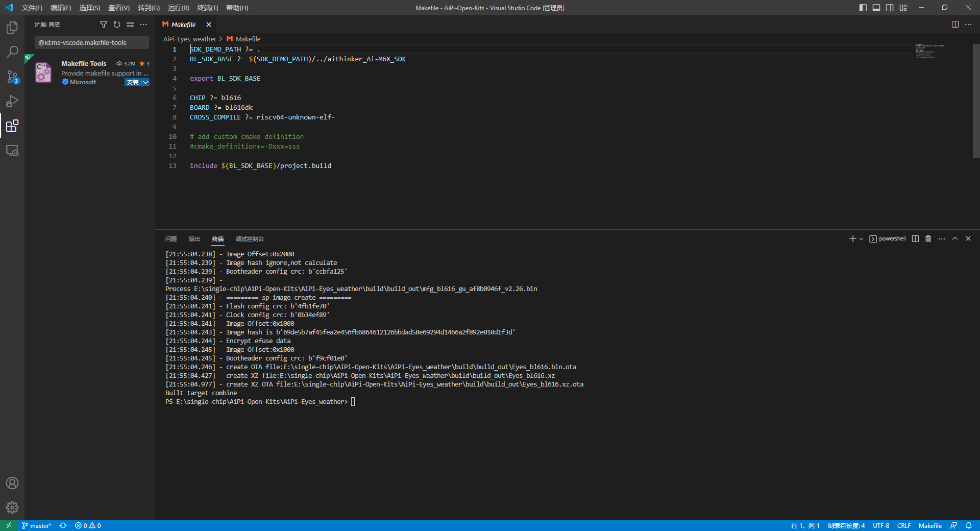Open terminal panel more actions
This screenshot has width=980, height=531.
[942, 239]
